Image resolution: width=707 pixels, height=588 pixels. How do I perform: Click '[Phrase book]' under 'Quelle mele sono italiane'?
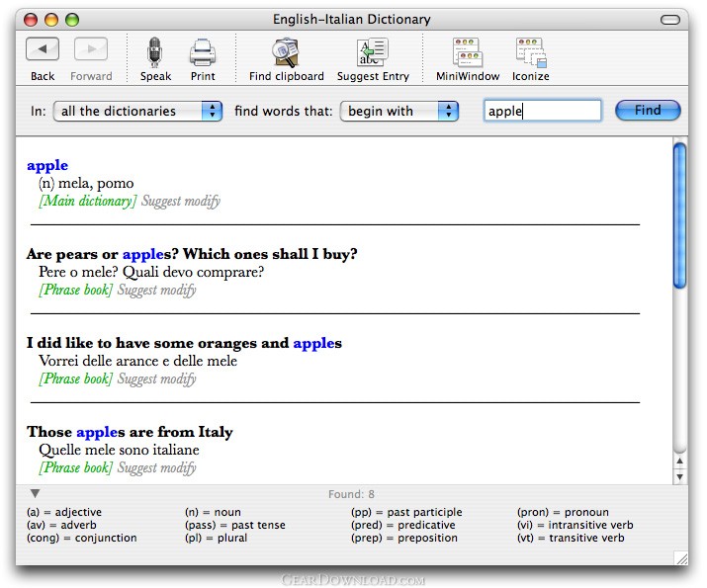76,467
